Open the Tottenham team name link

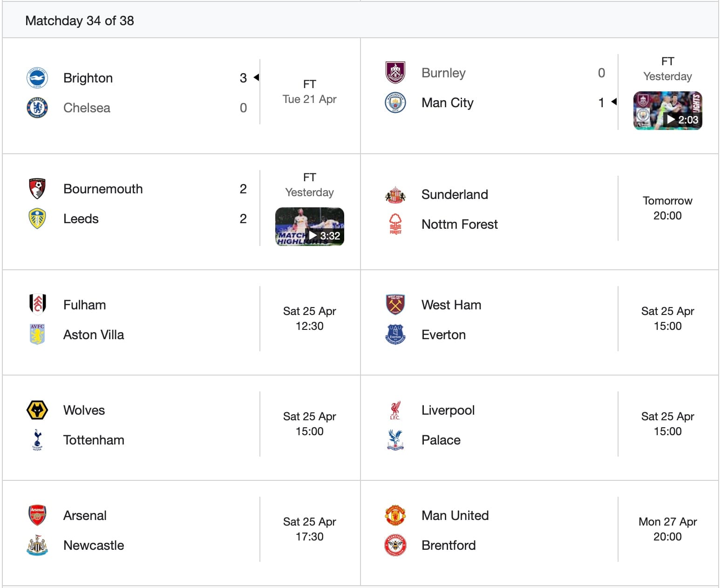coord(94,440)
